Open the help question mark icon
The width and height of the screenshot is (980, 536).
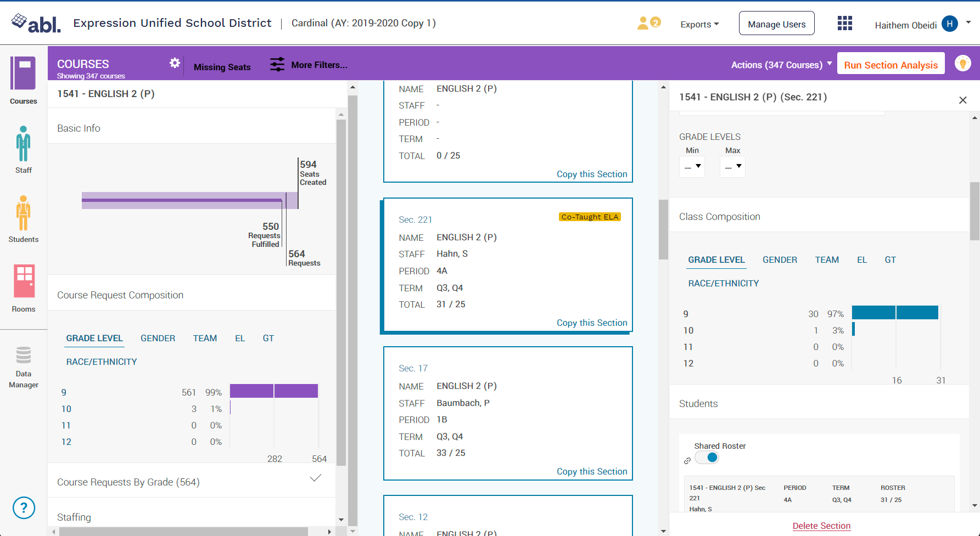24,508
